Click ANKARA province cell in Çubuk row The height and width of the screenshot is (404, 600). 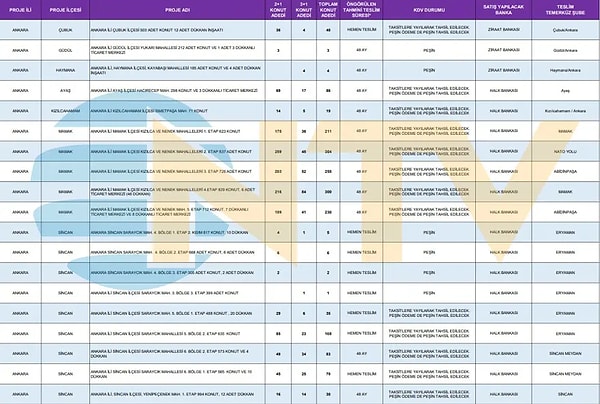coord(20,30)
